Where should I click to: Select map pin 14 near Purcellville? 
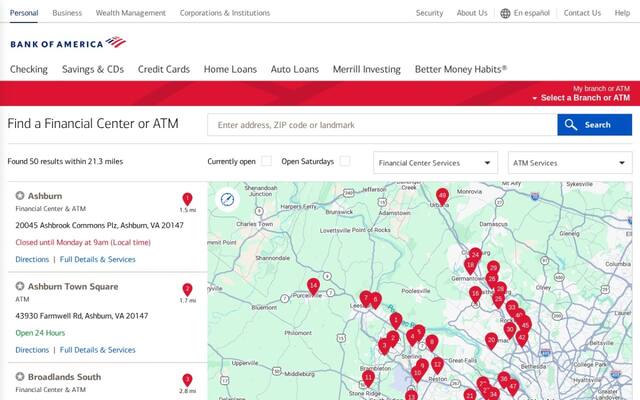pos(313,286)
